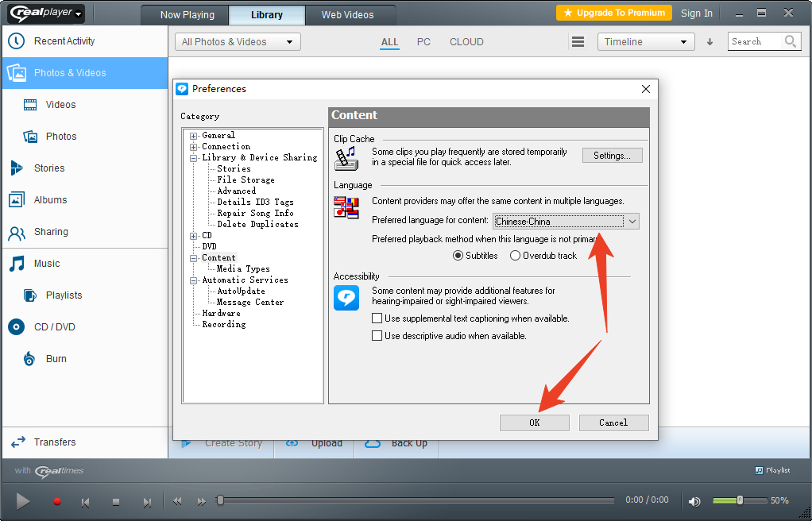Open the preferred language dropdown

coord(632,222)
